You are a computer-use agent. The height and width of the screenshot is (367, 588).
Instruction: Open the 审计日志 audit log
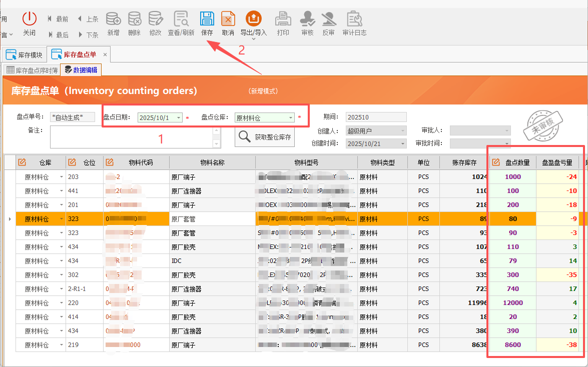(x=354, y=20)
